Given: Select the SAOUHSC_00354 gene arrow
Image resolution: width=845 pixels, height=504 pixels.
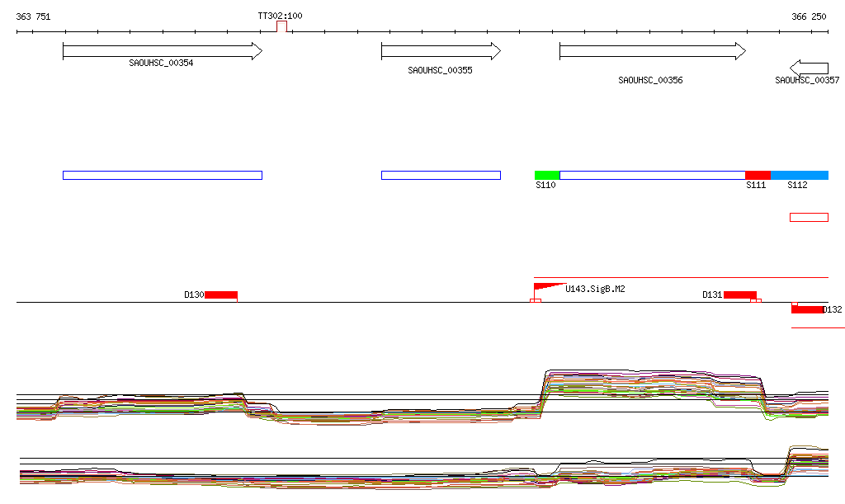Looking at the screenshot, I should coord(163,51).
